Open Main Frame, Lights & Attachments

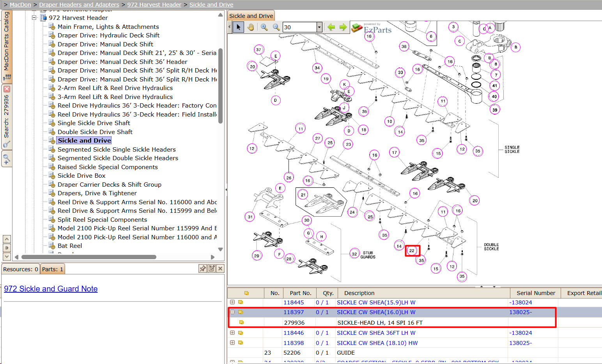(108, 27)
